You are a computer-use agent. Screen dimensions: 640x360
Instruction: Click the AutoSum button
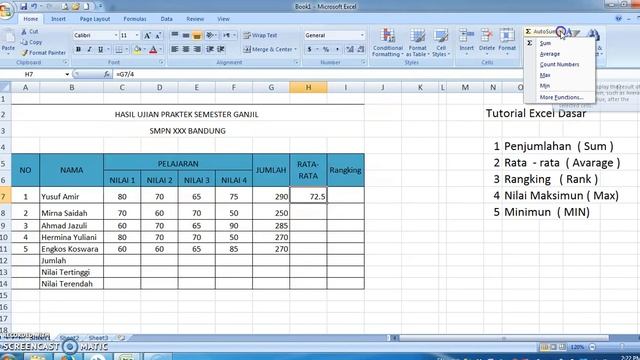tap(540, 31)
